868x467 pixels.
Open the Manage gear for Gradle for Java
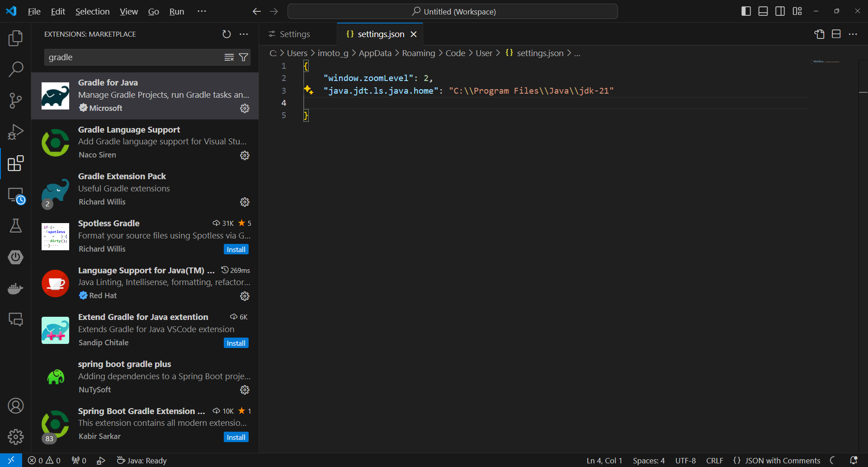click(245, 108)
